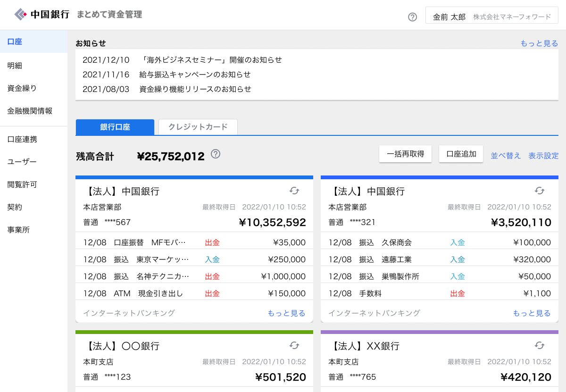
Task: Click the help icon in the header
Action: pyautogui.click(x=412, y=17)
